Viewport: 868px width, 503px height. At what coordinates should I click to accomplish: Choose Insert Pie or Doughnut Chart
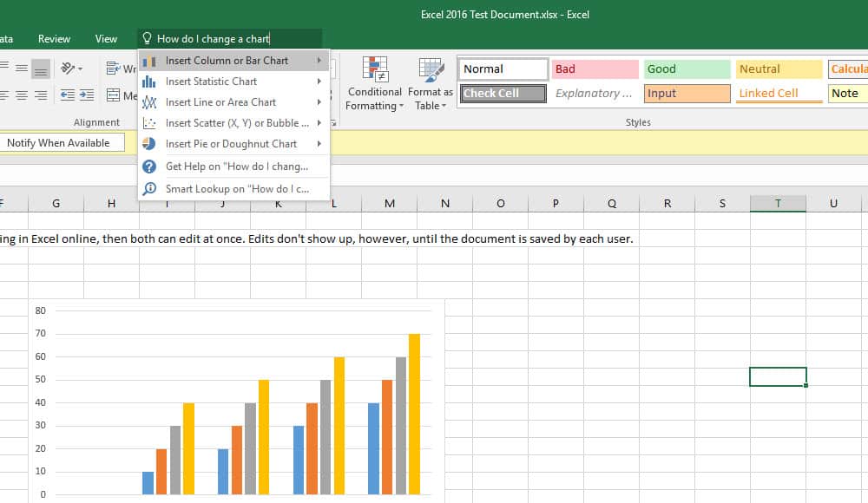(233, 144)
